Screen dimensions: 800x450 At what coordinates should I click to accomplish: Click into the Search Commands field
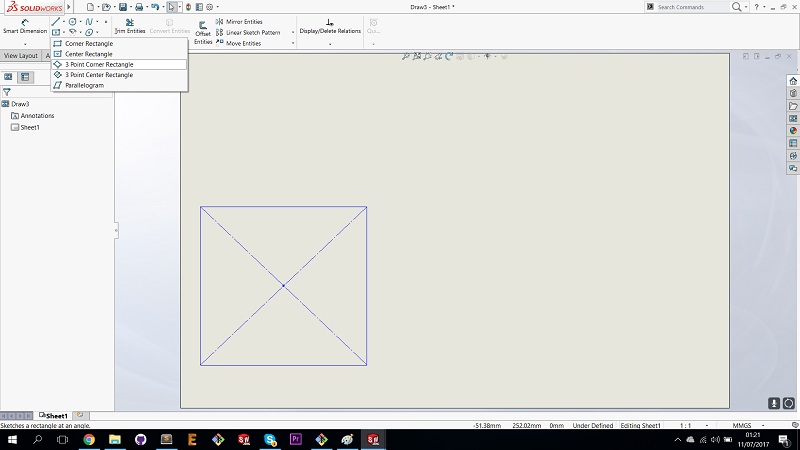coord(692,7)
